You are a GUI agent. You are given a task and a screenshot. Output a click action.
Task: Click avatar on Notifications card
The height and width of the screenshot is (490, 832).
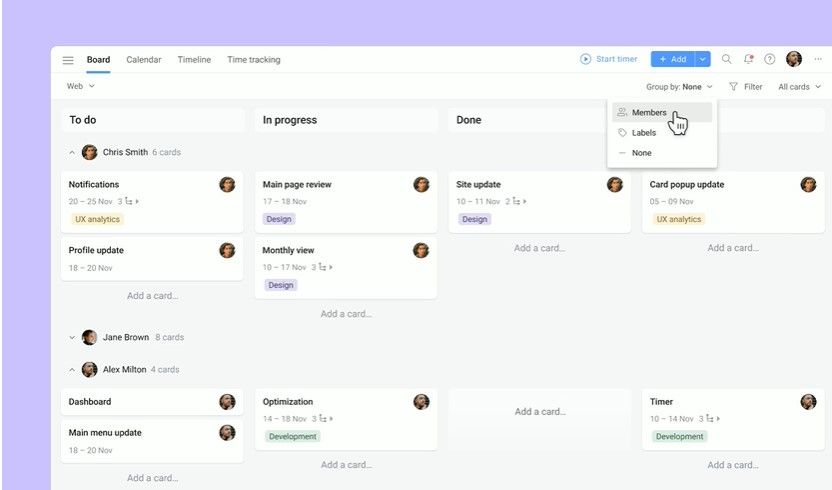coord(227,185)
